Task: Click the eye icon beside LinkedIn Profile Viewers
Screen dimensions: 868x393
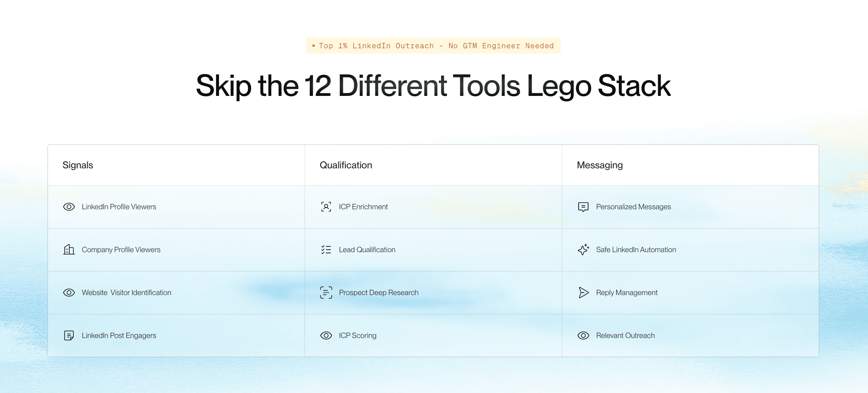Action: [x=69, y=207]
